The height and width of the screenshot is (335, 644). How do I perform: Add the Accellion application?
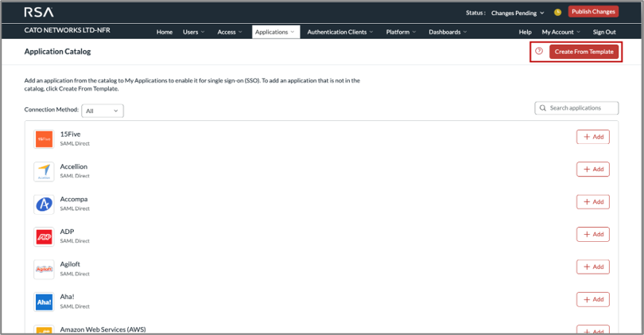click(592, 169)
